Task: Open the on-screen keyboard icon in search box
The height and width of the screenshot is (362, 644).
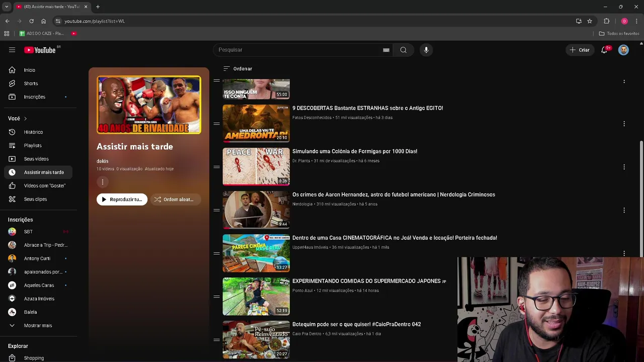Action: coord(386,50)
